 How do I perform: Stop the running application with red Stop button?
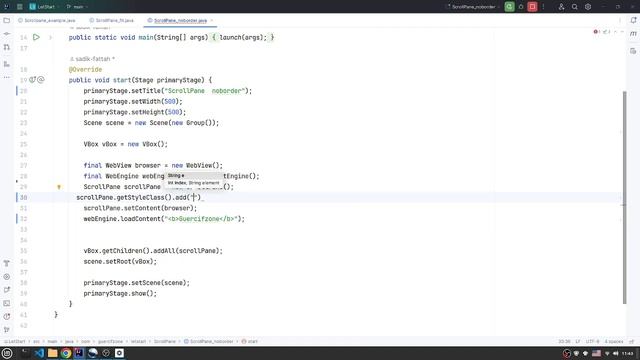[x=532, y=7]
